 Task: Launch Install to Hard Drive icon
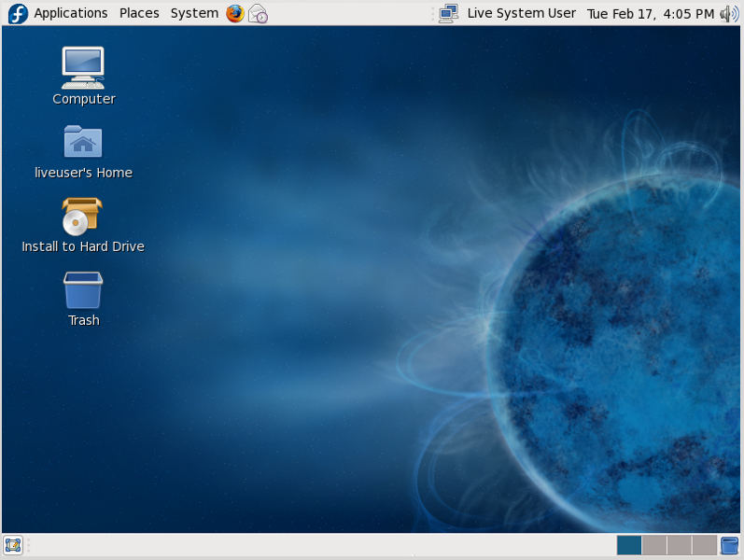(x=82, y=217)
